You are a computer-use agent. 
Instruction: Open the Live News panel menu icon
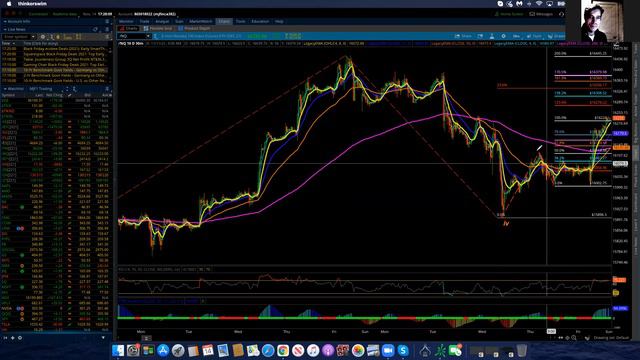[x=107, y=29]
